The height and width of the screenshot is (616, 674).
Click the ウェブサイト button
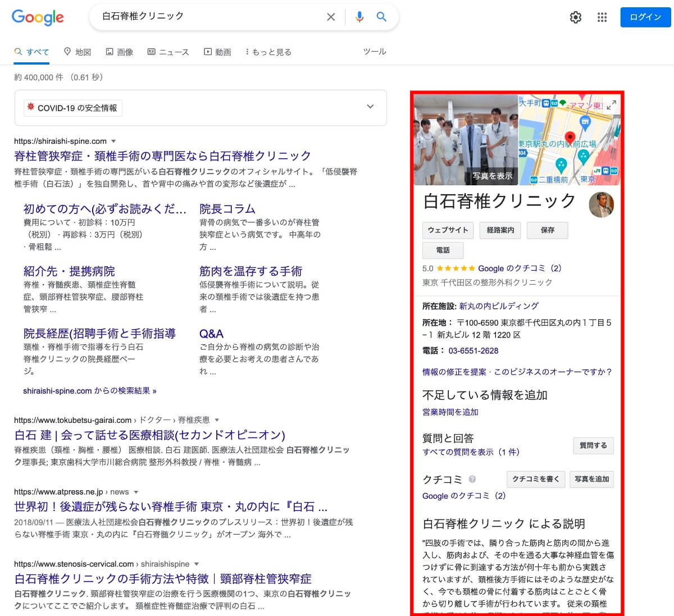tap(448, 230)
